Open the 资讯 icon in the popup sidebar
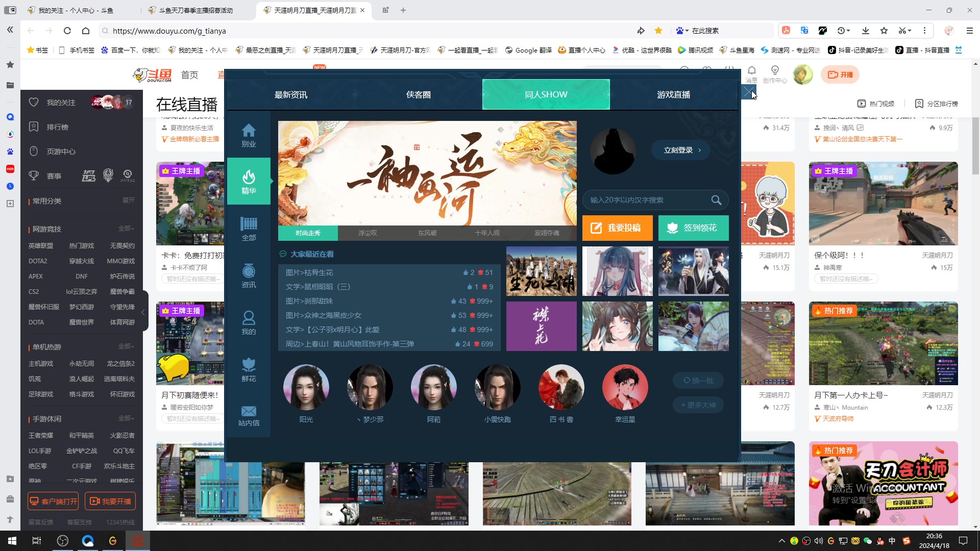980x551 pixels. (249, 275)
